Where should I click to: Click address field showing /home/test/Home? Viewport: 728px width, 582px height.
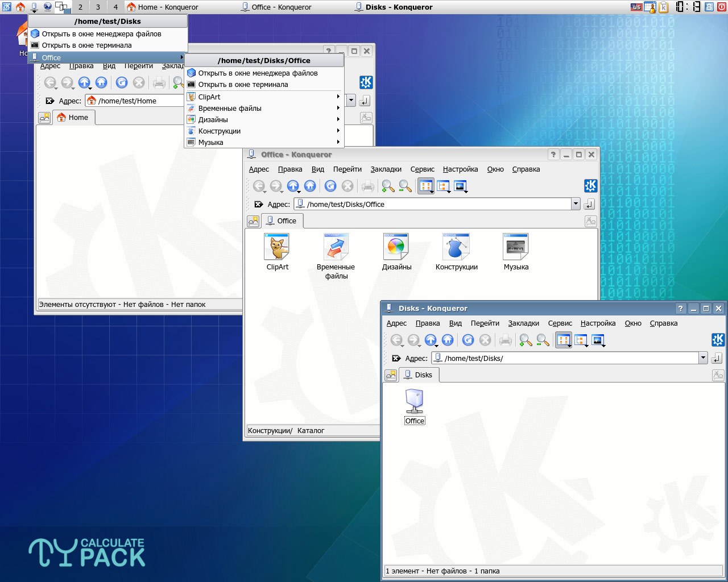135,101
